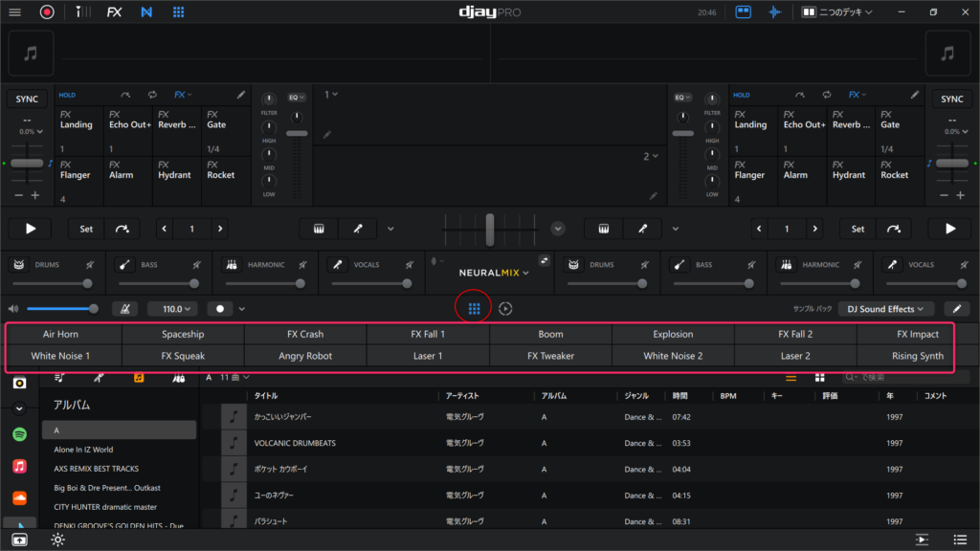Image resolution: width=980 pixels, height=551 pixels.
Task: Switch to the highlighted orange albums tab
Action: click(x=139, y=378)
